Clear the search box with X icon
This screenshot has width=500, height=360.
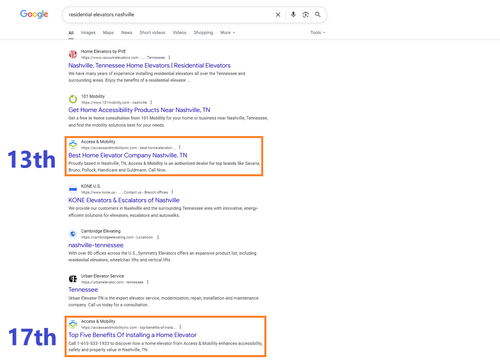[278, 15]
